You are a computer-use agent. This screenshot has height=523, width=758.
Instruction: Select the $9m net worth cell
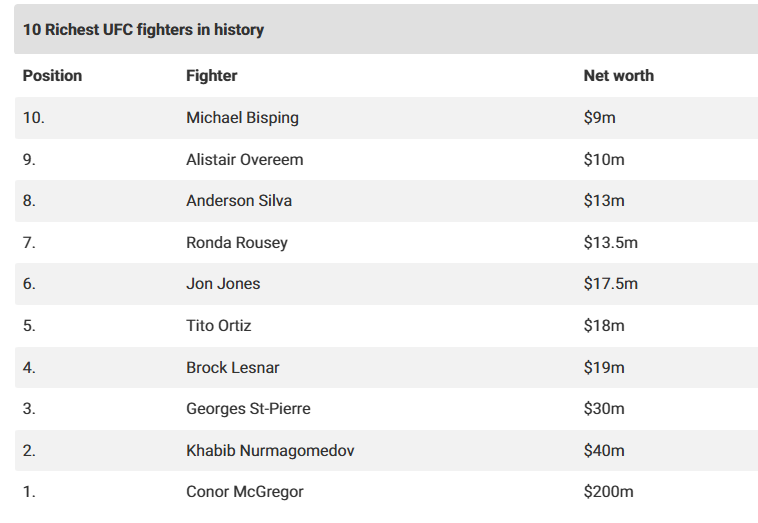pos(599,118)
